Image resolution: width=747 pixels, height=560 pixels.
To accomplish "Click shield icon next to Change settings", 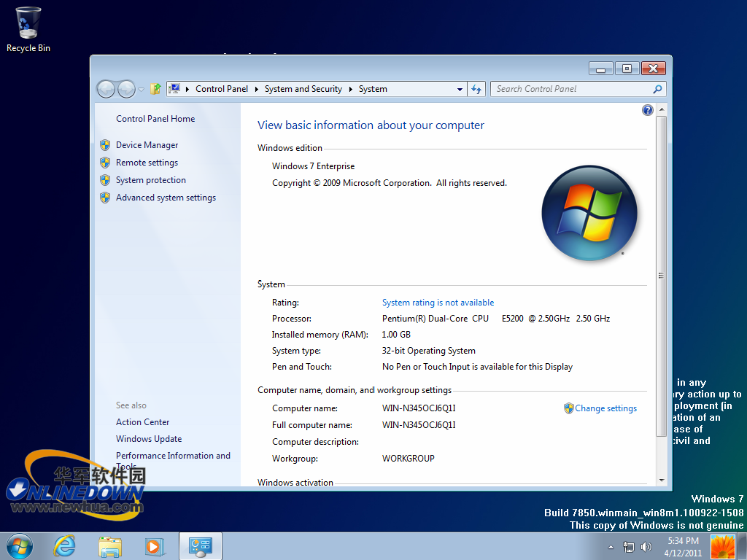I will coord(569,408).
